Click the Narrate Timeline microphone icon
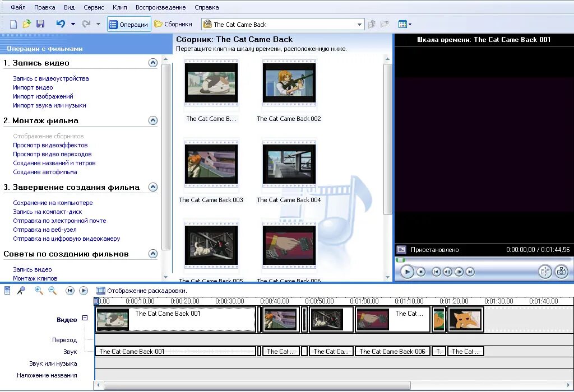 pyautogui.click(x=21, y=291)
